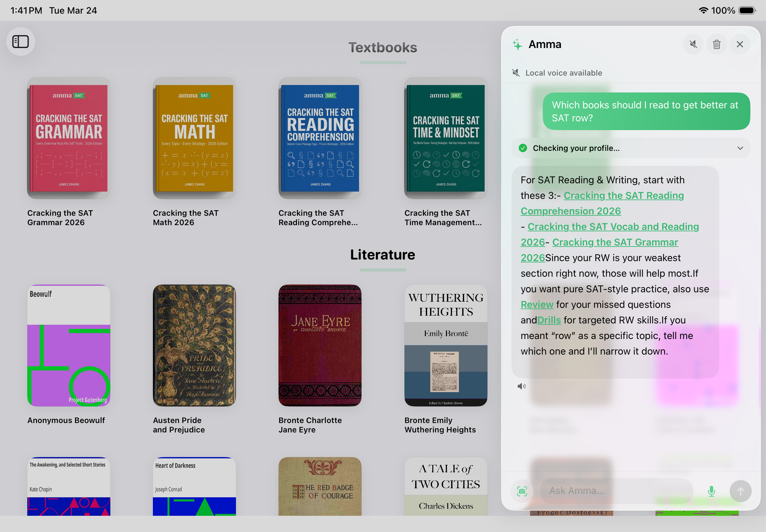The width and height of the screenshot is (766, 532).
Task: Close the Amma chat panel
Action: (x=740, y=44)
